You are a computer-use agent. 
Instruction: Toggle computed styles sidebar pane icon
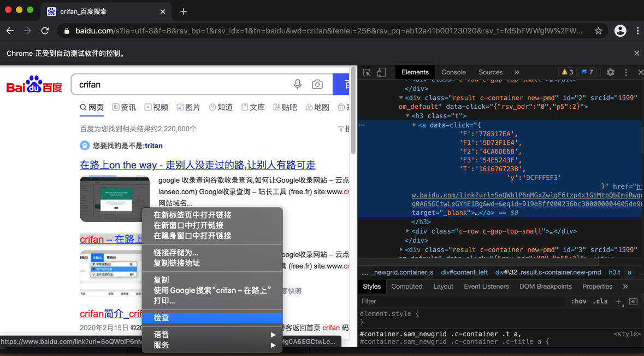pos(633,301)
